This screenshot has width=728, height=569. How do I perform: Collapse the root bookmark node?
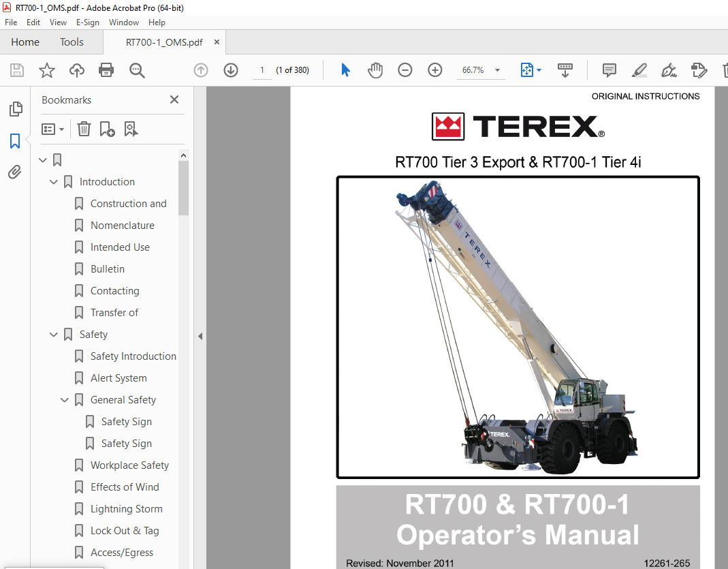pyautogui.click(x=43, y=160)
